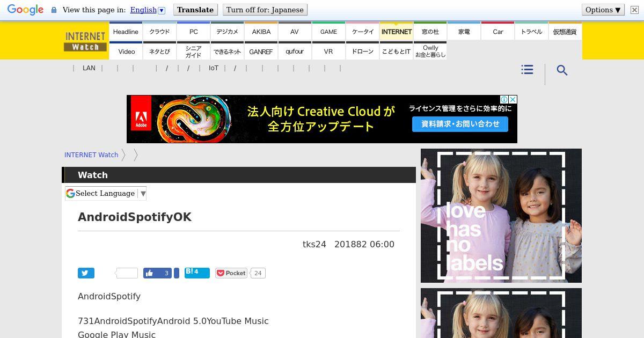Click the Watch section header bar
The image size is (644, 338).
(x=239, y=175)
